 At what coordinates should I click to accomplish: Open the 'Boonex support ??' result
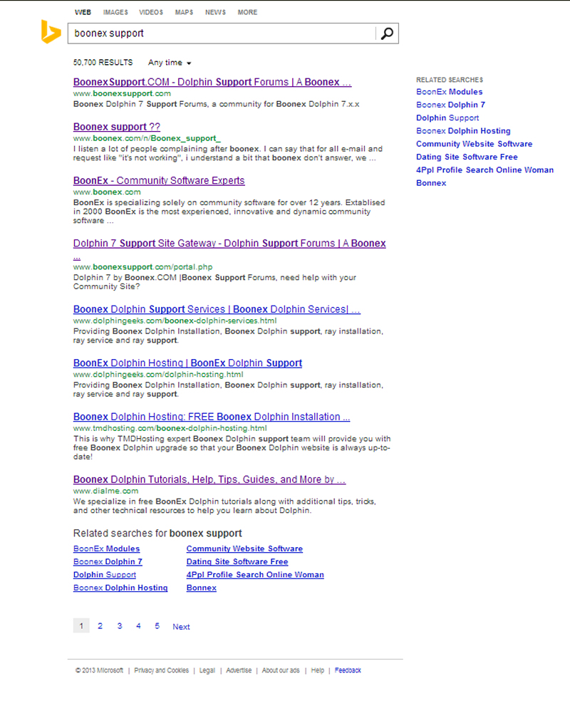click(117, 127)
